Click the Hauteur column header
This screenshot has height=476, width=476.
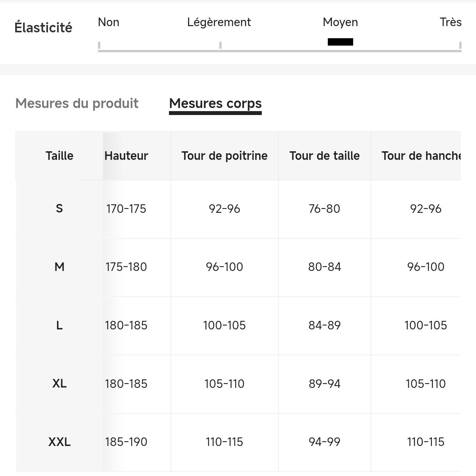pyautogui.click(x=126, y=156)
